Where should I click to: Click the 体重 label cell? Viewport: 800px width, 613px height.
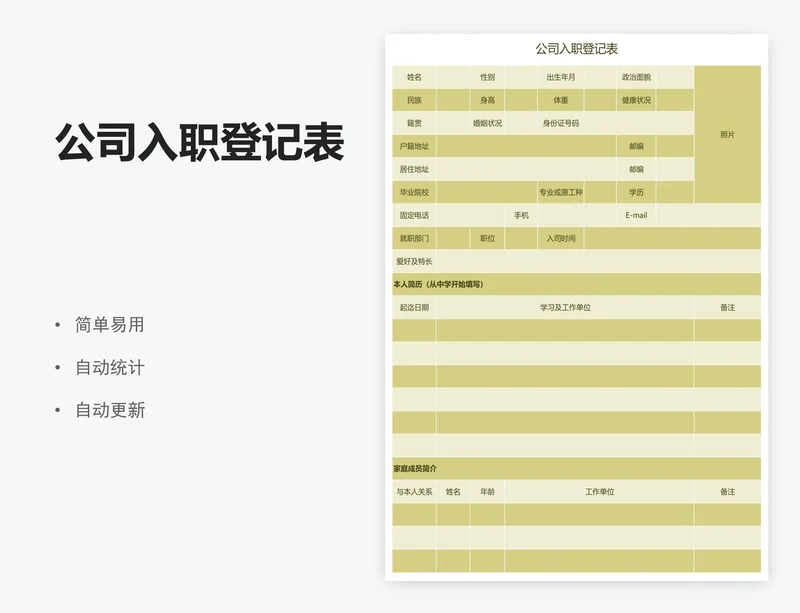pyautogui.click(x=561, y=100)
